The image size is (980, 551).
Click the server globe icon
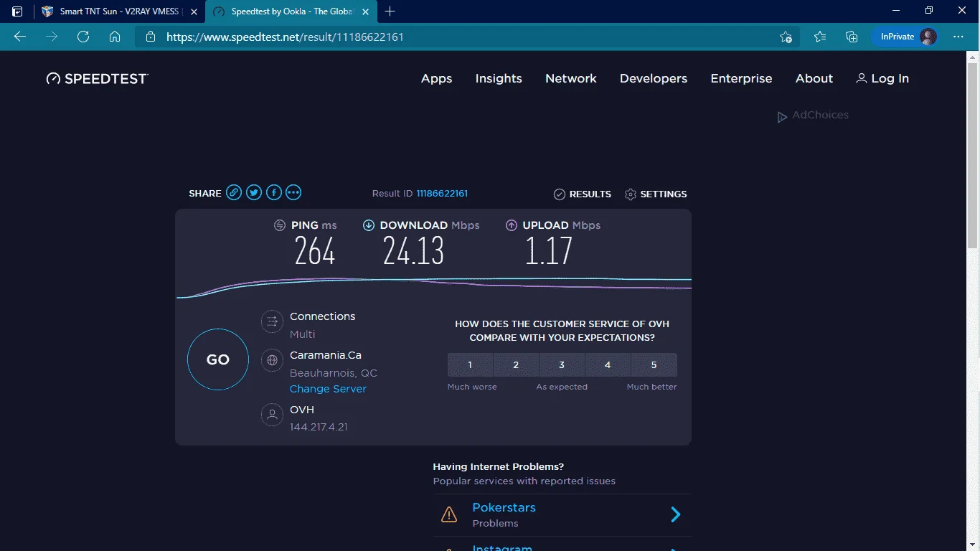pos(272,360)
